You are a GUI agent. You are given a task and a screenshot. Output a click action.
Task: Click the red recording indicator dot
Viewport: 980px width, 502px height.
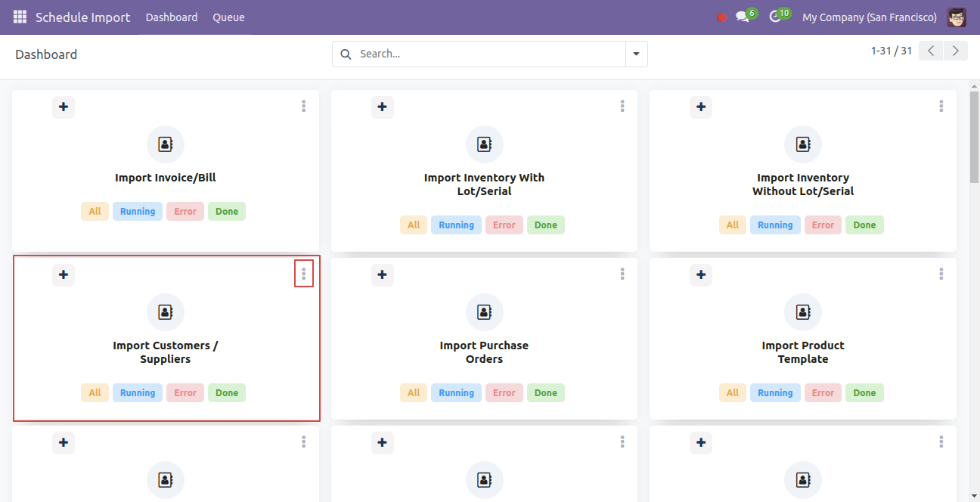(721, 17)
